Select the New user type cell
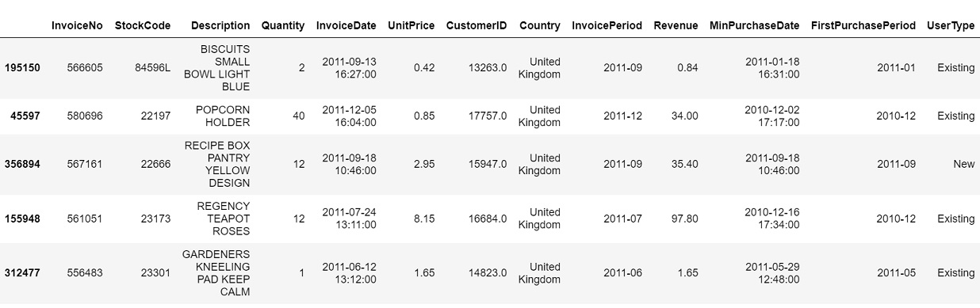Viewport: 980px width, 308px height. (964, 164)
